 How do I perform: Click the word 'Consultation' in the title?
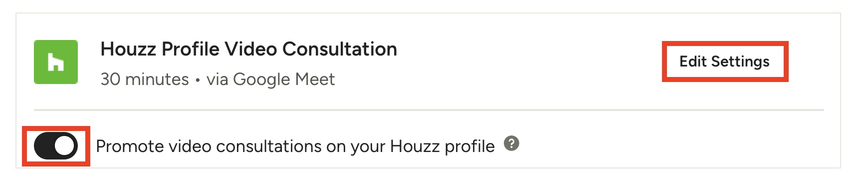tap(340, 49)
